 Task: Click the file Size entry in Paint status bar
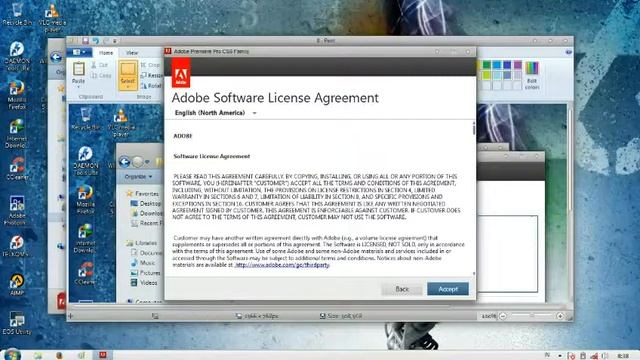click(x=341, y=316)
